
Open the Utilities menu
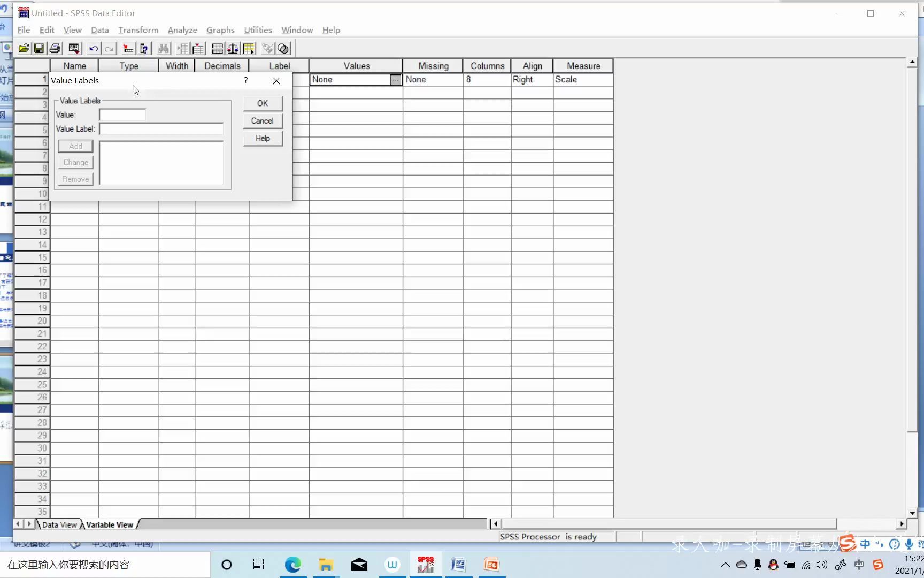tap(258, 30)
